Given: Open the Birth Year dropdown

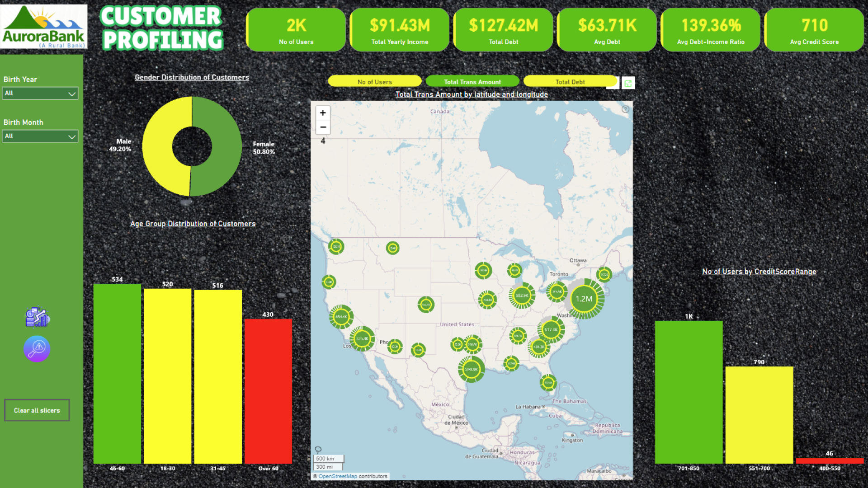Looking at the screenshot, I should click(40, 93).
